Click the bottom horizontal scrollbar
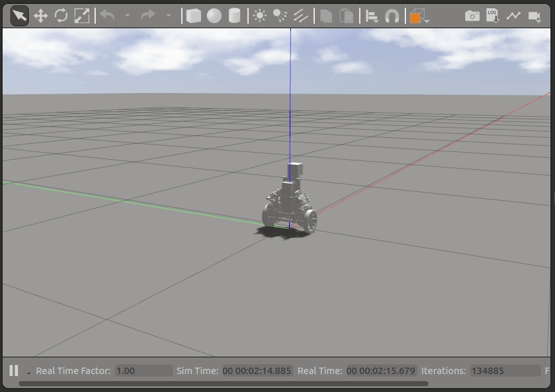The height and width of the screenshot is (392, 555). tap(224, 384)
